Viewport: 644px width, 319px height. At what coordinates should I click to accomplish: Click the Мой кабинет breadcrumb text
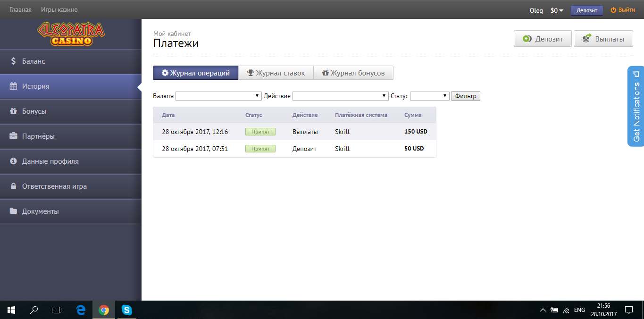click(x=172, y=34)
